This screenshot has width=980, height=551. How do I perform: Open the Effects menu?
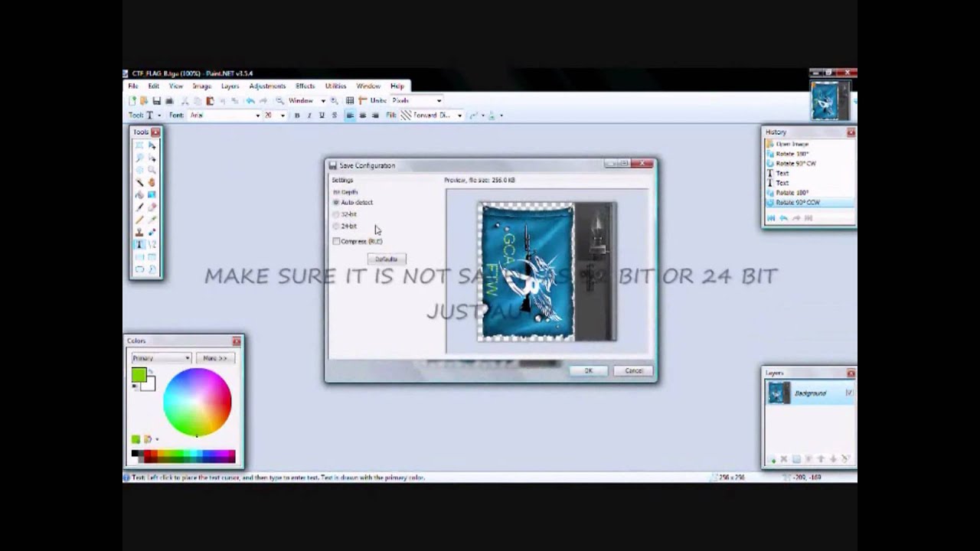click(x=305, y=86)
